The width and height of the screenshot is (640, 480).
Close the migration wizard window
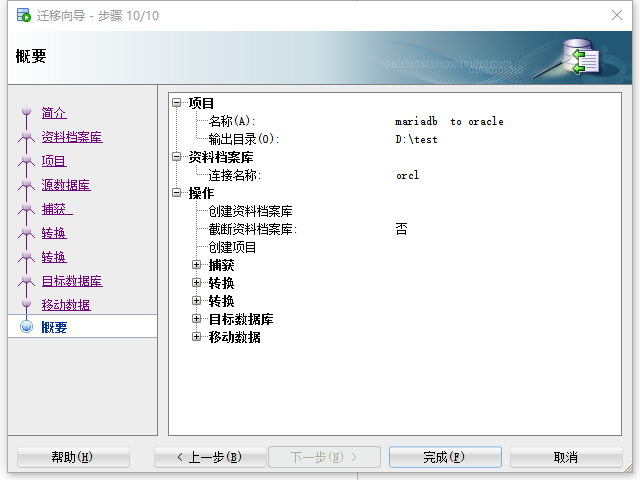point(617,15)
